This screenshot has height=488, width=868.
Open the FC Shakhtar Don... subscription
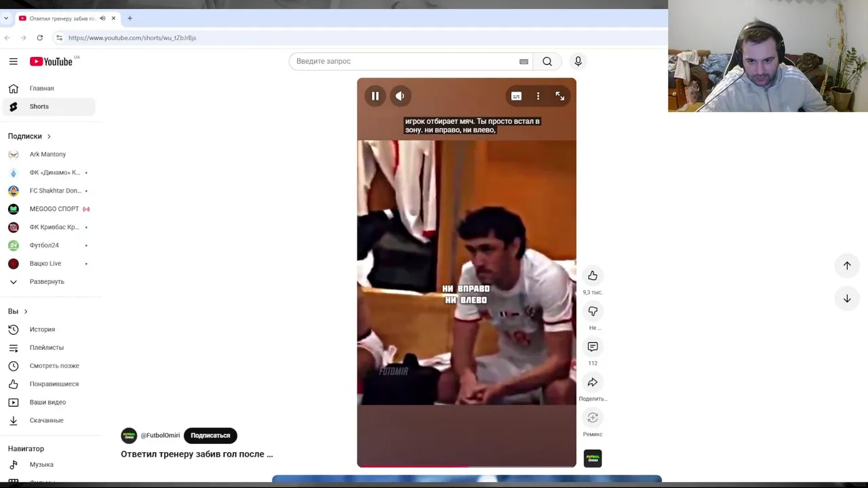(x=49, y=190)
